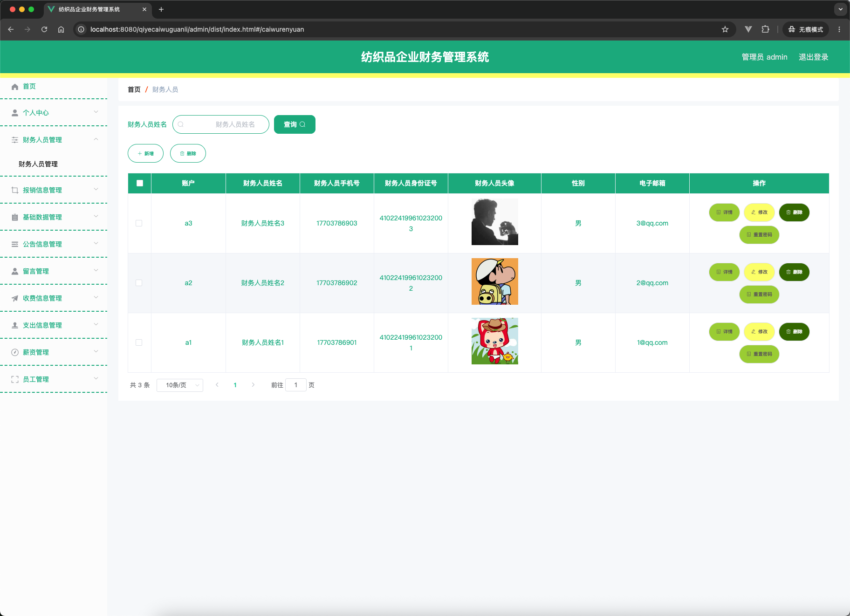Check the checkbox for row a3

point(139,223)
